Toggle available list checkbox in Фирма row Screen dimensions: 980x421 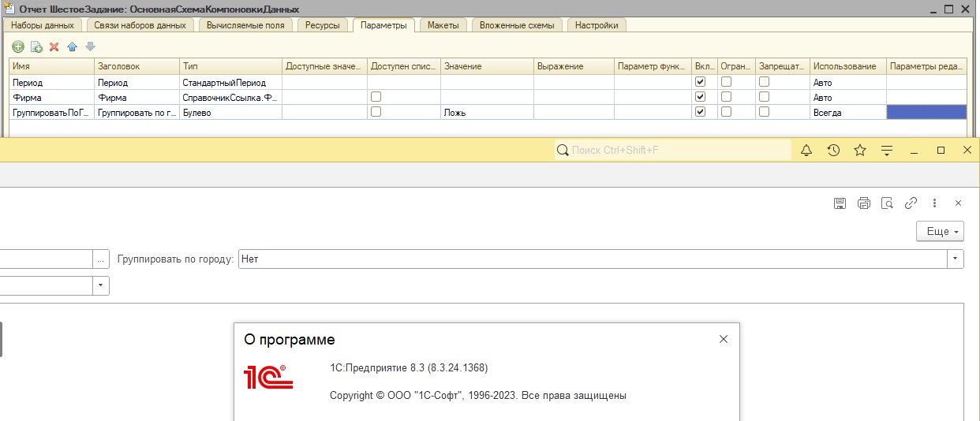pos(376,97)
